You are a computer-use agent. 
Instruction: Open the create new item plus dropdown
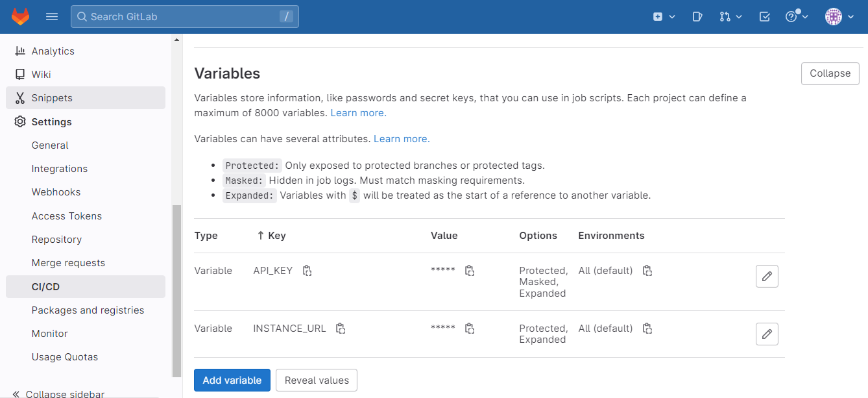click(663, 16)
